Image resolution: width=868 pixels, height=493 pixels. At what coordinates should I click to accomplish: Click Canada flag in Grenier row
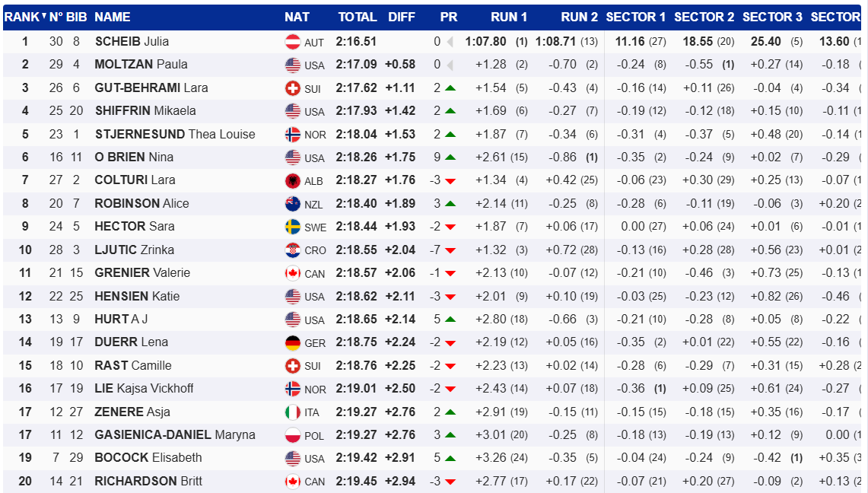tap(292, 273)
